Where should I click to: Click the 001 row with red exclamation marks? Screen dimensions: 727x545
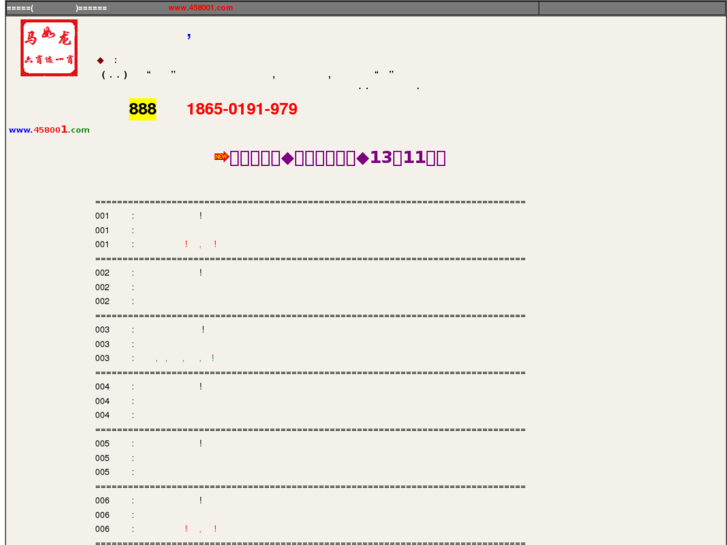point(156,244)
